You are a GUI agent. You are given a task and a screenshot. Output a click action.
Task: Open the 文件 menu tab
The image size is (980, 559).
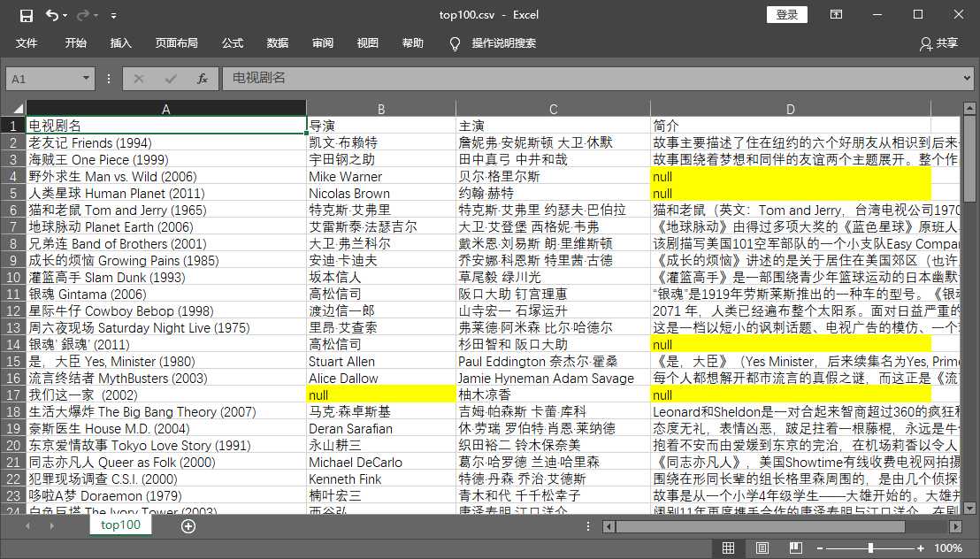[27, 43]
